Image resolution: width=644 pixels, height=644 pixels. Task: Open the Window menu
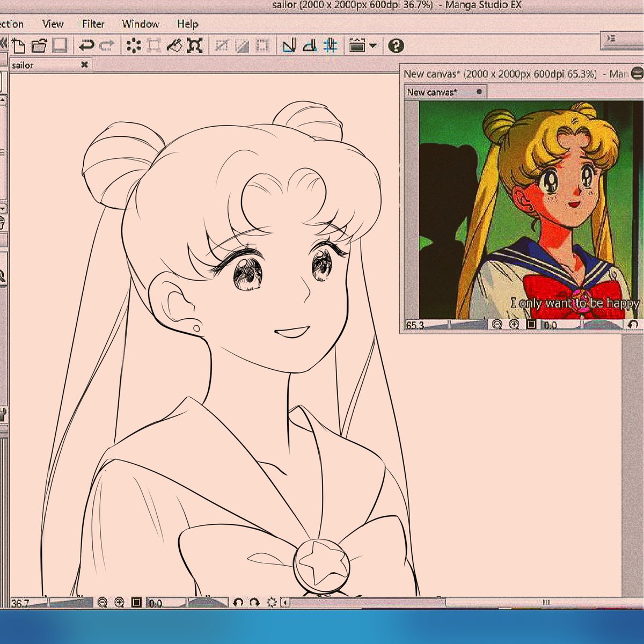point(141,24)
